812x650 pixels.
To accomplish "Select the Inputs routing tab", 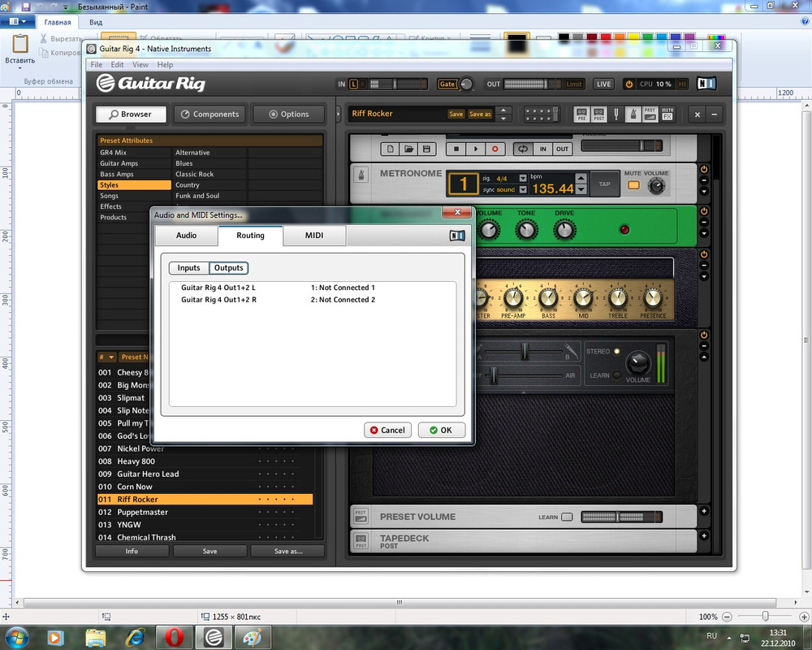I will [x=189, y=268].
